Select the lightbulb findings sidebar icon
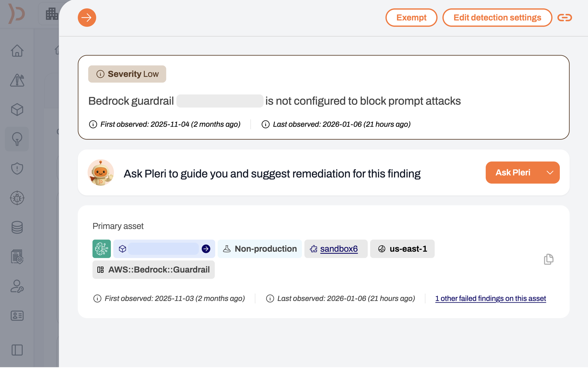Screen dimensions: 588x368 click(x=17, y=139)
